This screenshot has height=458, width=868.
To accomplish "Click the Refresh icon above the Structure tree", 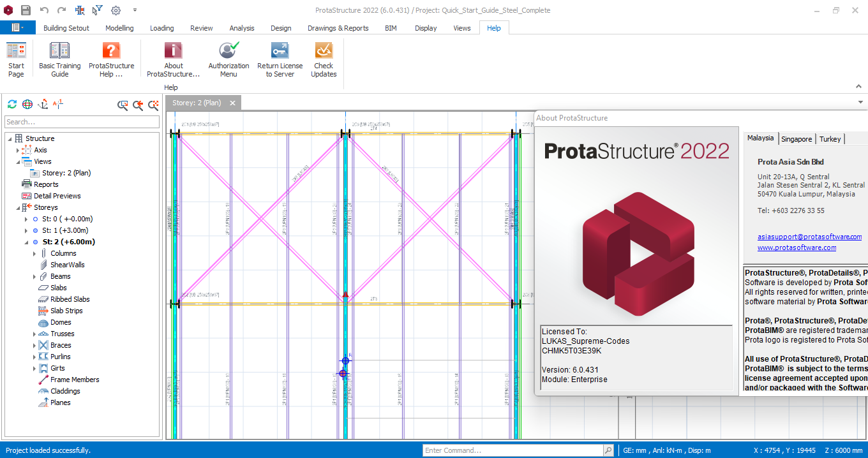I will pos(11,104).
